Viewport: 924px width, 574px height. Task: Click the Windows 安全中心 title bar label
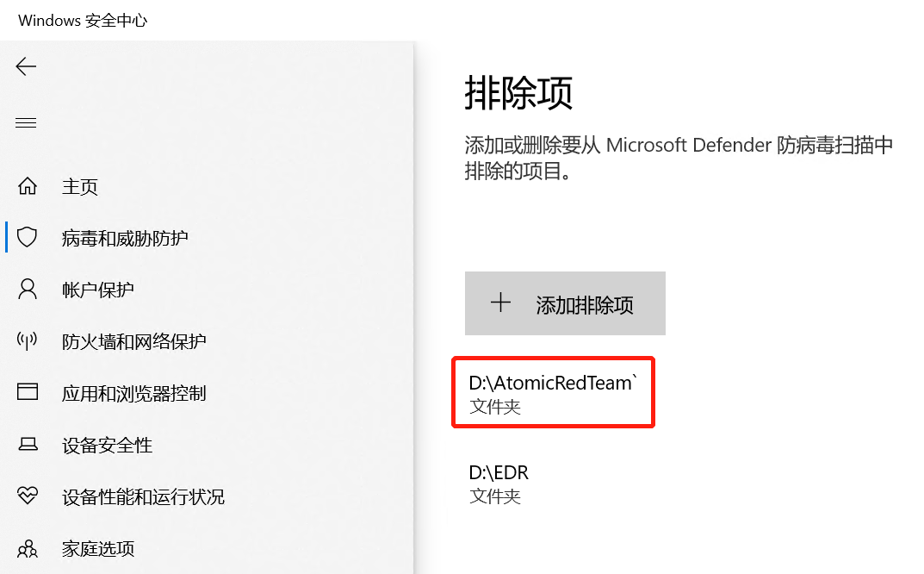click(x=82, y=20)
